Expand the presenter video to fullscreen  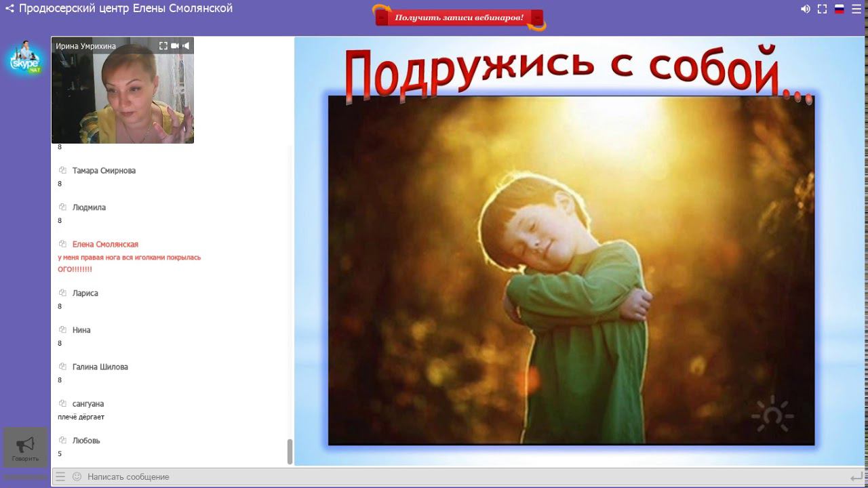point(163,46)
